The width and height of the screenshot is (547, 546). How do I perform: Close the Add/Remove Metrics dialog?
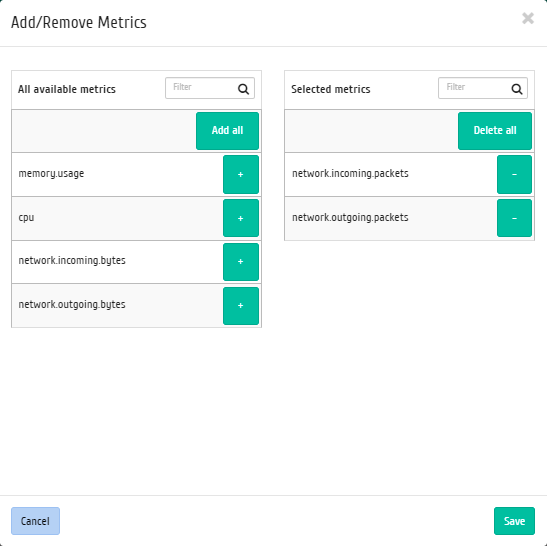click(528, 18)
